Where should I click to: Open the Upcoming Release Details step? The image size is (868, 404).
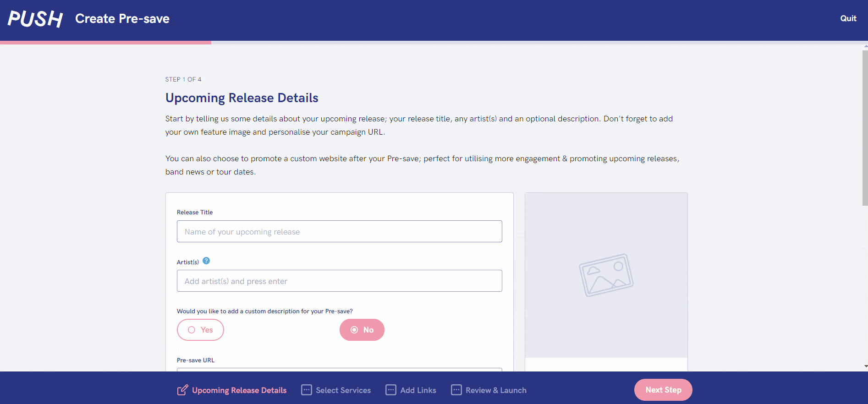click(232, 390)
